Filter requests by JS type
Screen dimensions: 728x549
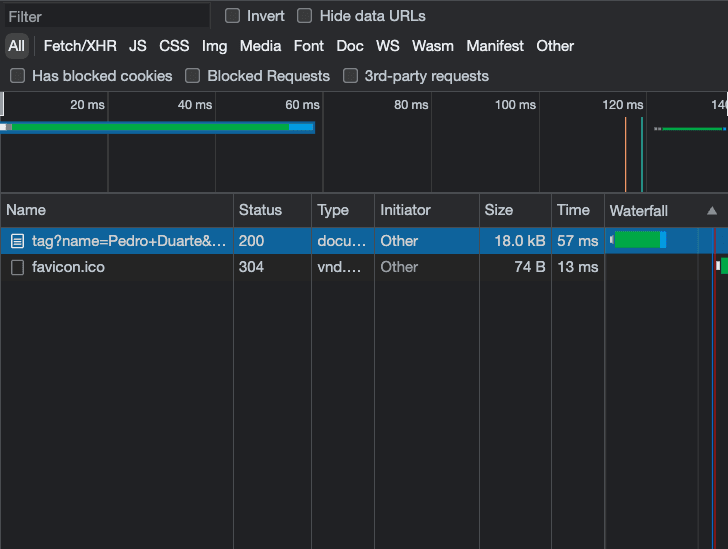tap(138, 46)
